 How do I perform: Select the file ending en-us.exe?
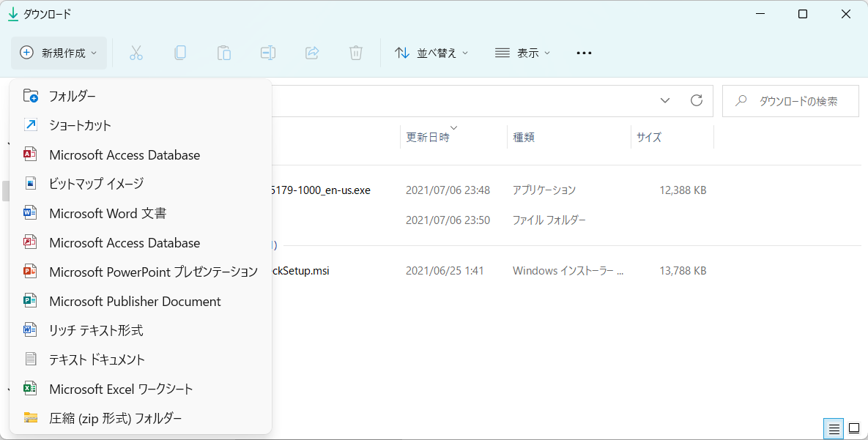point(321,190)
